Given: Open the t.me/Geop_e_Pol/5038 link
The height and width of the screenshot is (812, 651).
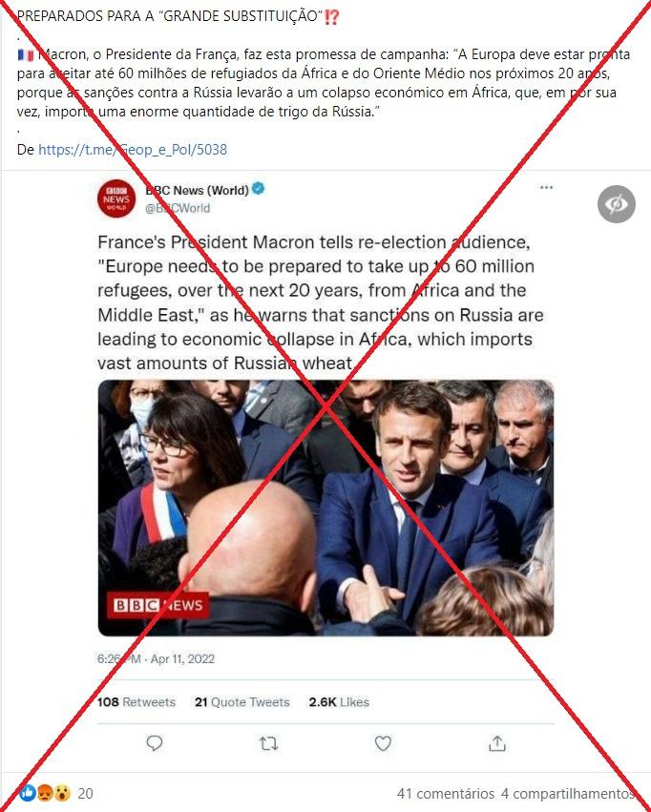Looking at the screenshot, I should pyautogui.click(x=133, y=150).
